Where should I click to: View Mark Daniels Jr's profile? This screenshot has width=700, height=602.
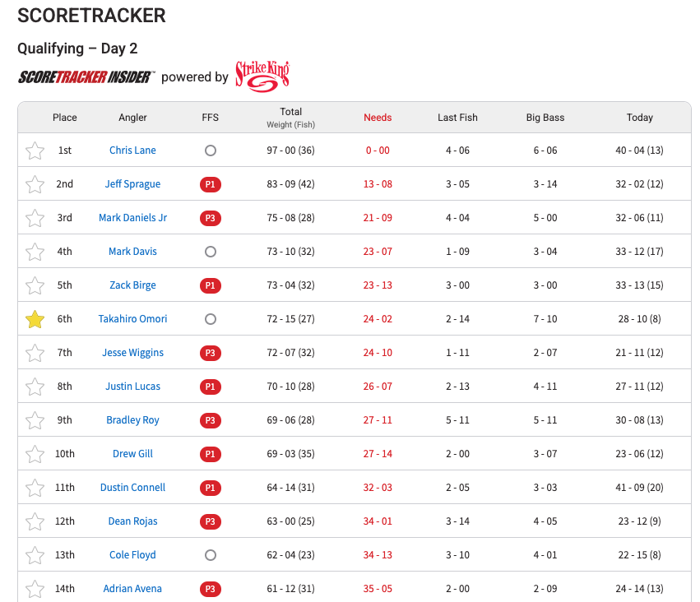point(132,218)
